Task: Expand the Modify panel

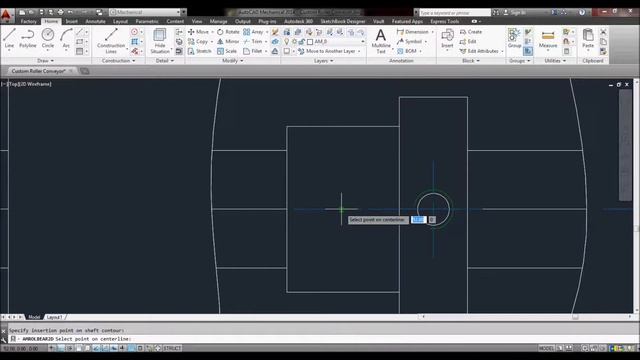Action: click(x=233, y=61)
